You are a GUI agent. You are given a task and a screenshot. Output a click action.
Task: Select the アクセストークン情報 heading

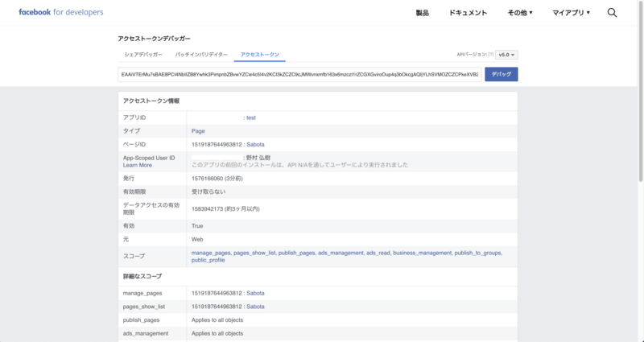151,101
